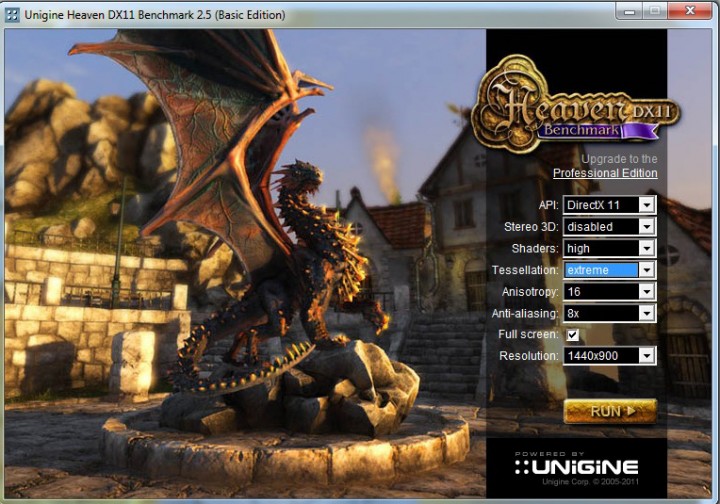Minimize the Heaven Benchmark window
Screen dimensions: 720x504
pos(630,11)
